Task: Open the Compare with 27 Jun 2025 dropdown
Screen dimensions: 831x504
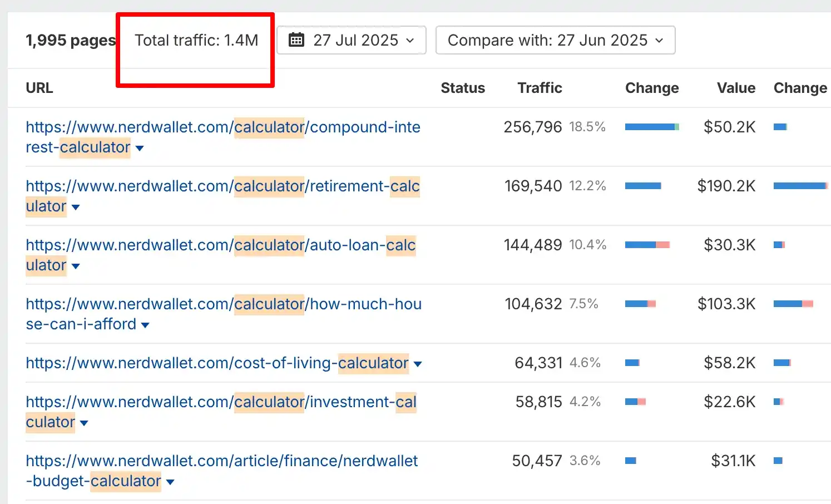Action: 555,40
